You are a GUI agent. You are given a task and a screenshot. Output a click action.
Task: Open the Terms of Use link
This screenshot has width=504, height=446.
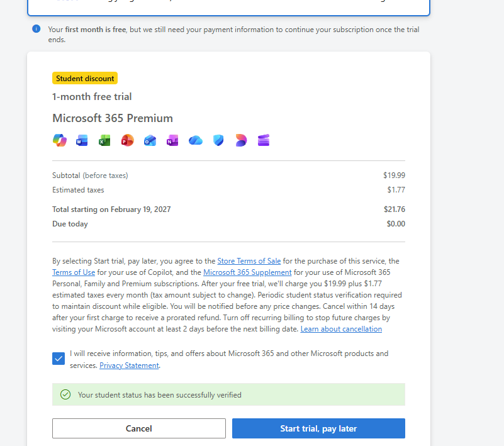[74, 272]
